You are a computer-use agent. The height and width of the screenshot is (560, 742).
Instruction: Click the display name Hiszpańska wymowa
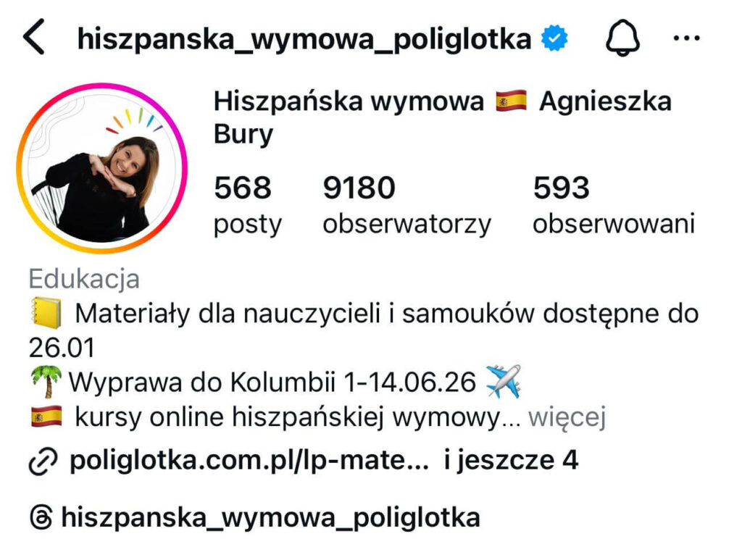349,101
